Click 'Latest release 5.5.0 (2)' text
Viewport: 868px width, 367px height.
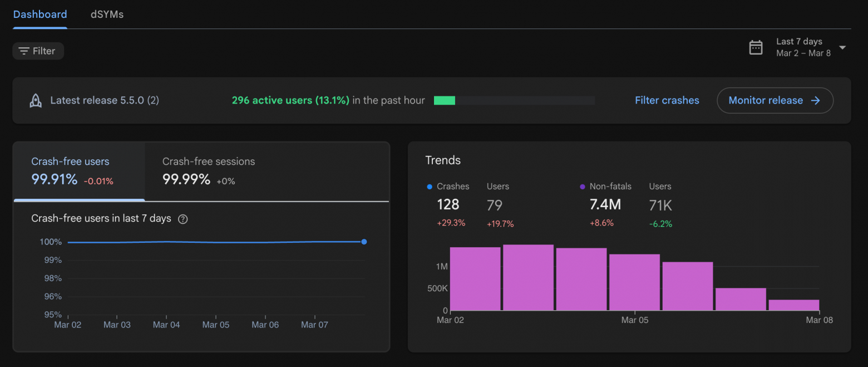(105, 101)
